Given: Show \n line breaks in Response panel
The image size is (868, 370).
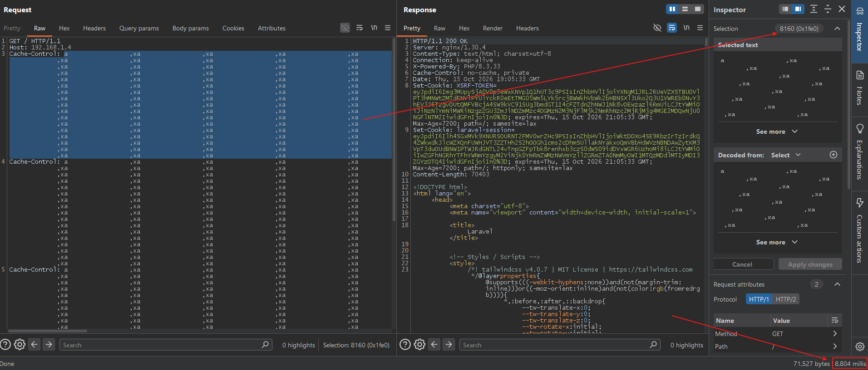Looking at the screenshot, I should pyautogui.click(x=686, y=28).
